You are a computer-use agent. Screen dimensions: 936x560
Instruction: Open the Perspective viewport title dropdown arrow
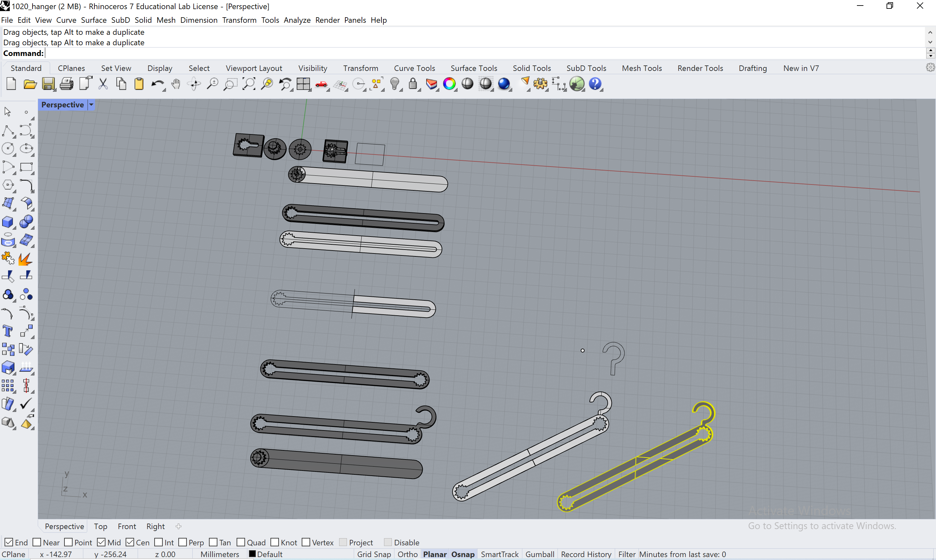tap(91, 105)
